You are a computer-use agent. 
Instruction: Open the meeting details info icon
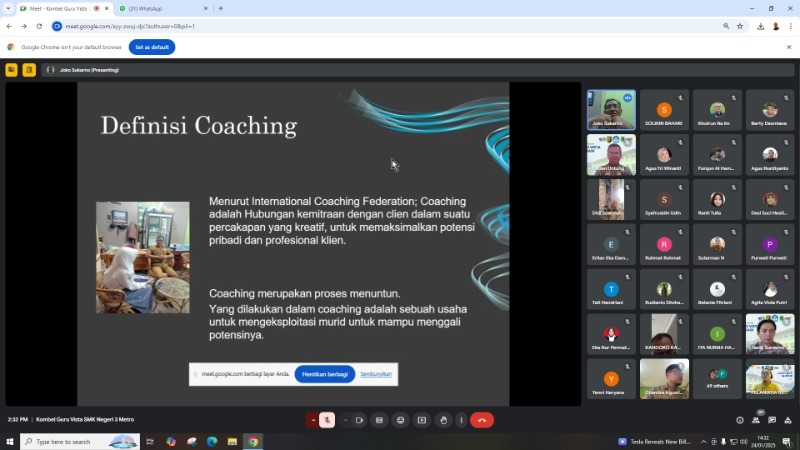click(740, 420)
